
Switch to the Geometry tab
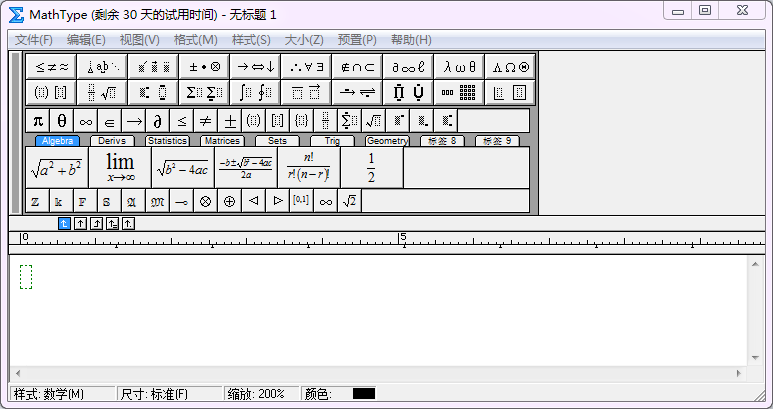click(386, 141)
